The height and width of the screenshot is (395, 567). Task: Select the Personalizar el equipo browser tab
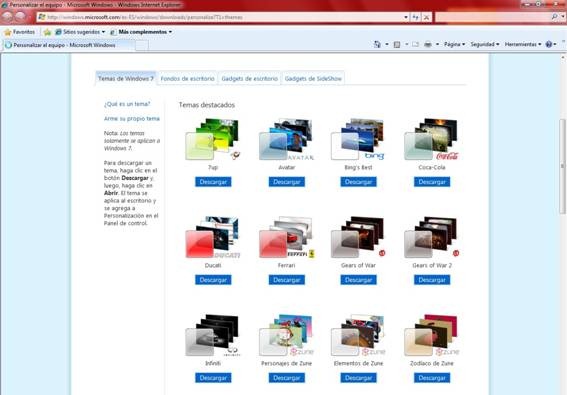click(69, 45)
